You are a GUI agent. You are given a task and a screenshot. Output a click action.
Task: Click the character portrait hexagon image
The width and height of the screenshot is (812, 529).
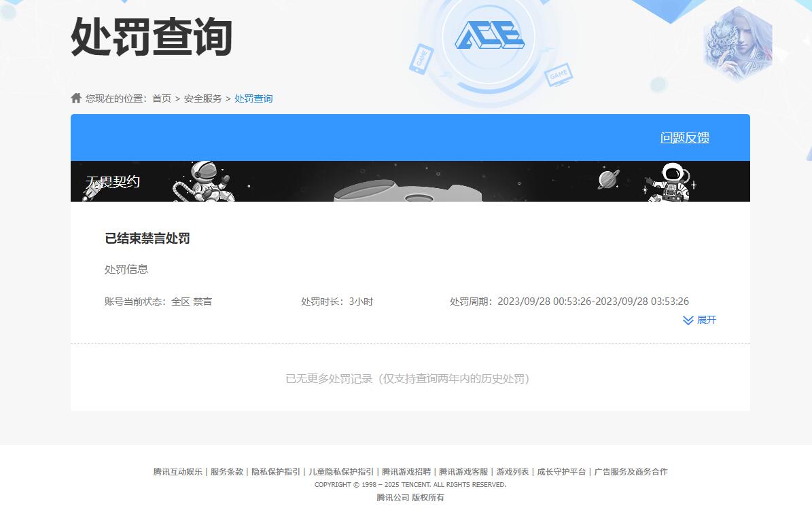738,43
